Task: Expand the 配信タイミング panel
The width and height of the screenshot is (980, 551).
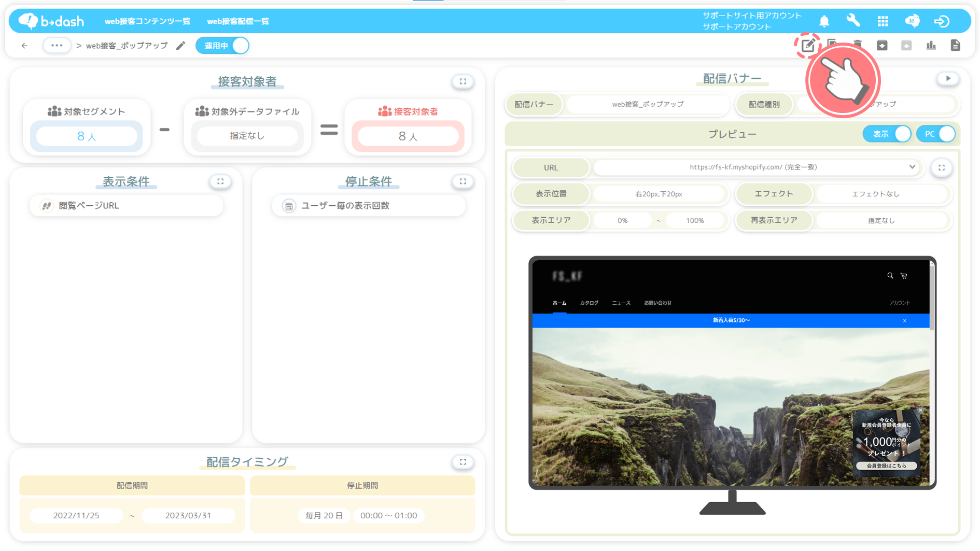Action: (463, 462)
